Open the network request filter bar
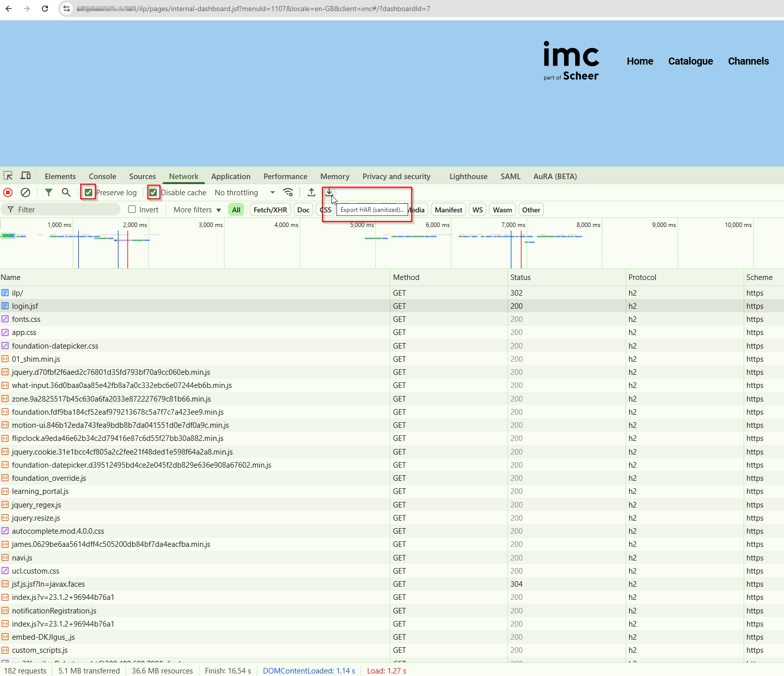 [x=48, y=192]
